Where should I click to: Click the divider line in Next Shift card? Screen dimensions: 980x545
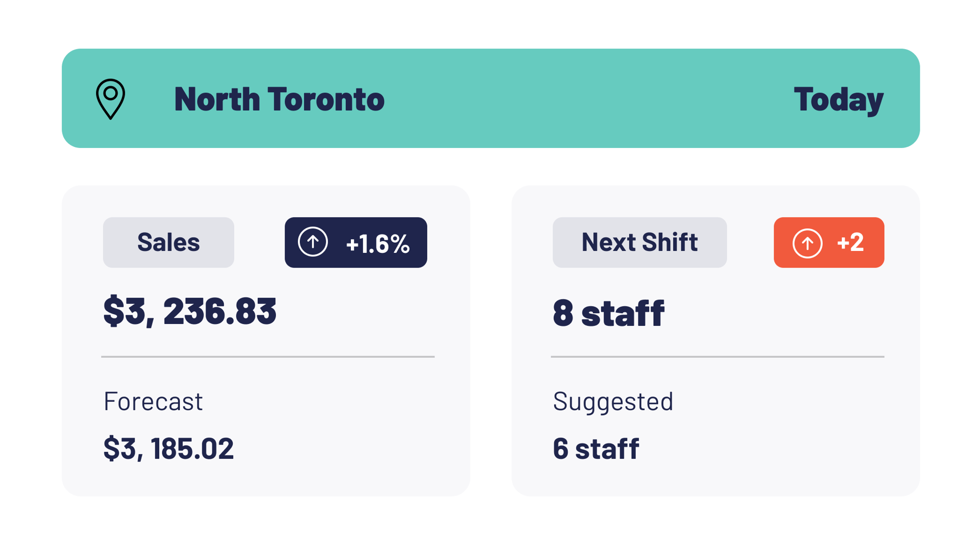[x=717, y=357]
